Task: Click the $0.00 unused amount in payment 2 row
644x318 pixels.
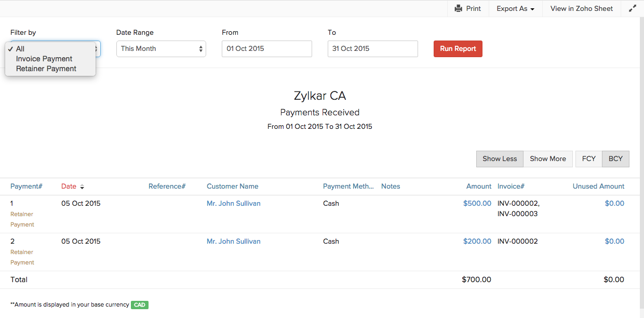Action: [614, 242]
